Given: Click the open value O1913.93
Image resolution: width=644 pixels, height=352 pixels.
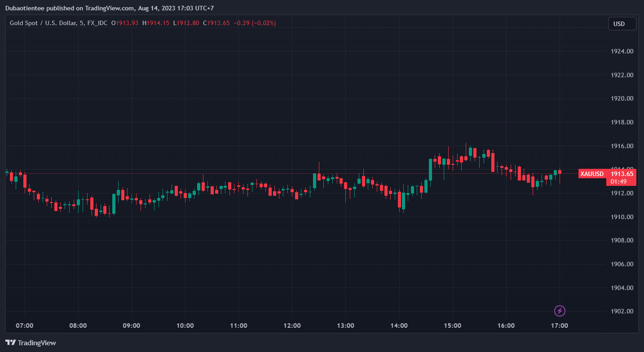Looking at the screenshot, I should (x=125, y=23).
